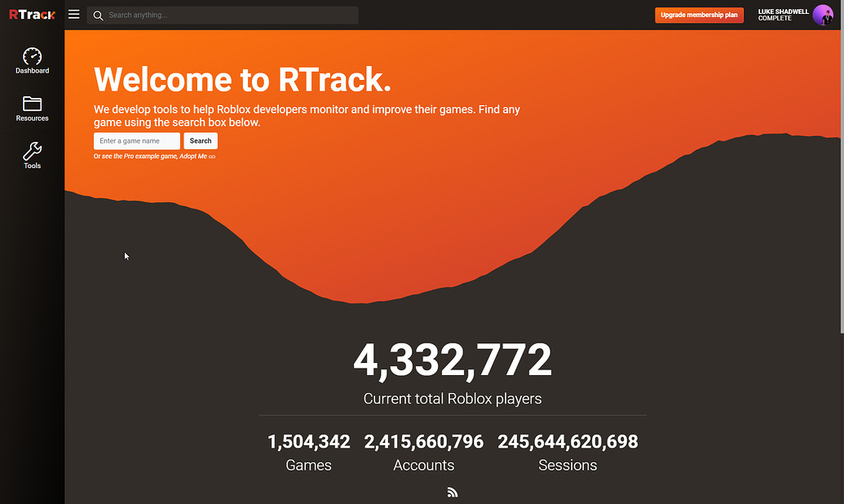Image resolution: width=844 pixels, height=504 pixels.
Task: Open Tools using the wrench icon
Action: click(x=32, y=151)
